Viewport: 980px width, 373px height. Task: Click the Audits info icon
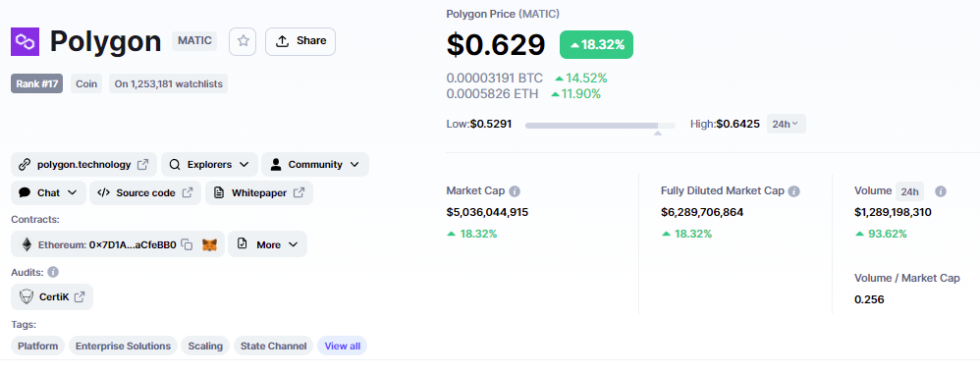pyautogui.click(x=53, y=273)
